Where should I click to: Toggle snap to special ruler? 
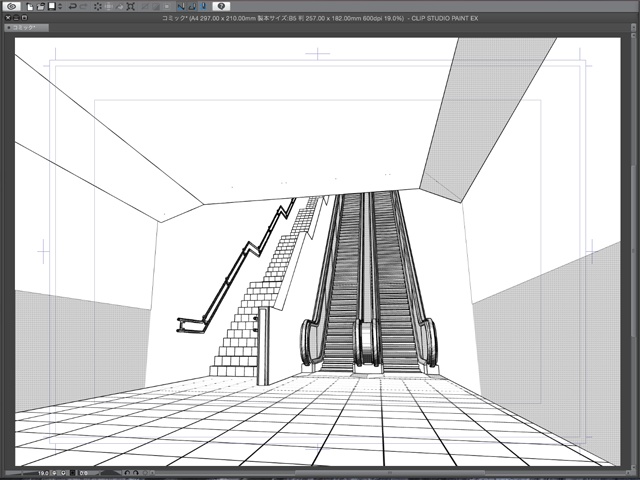[192, 7]
